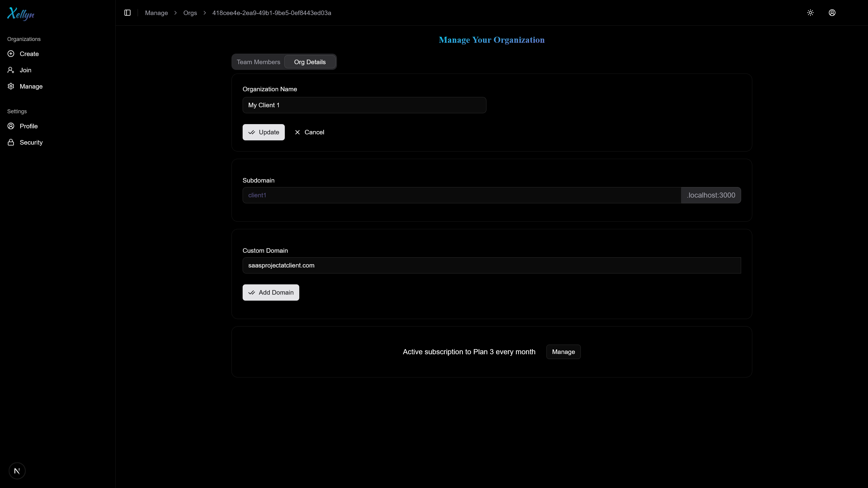Click the Manage breadcrumb
The width and height of the screenshot is (868, 488).
[156, 13]
